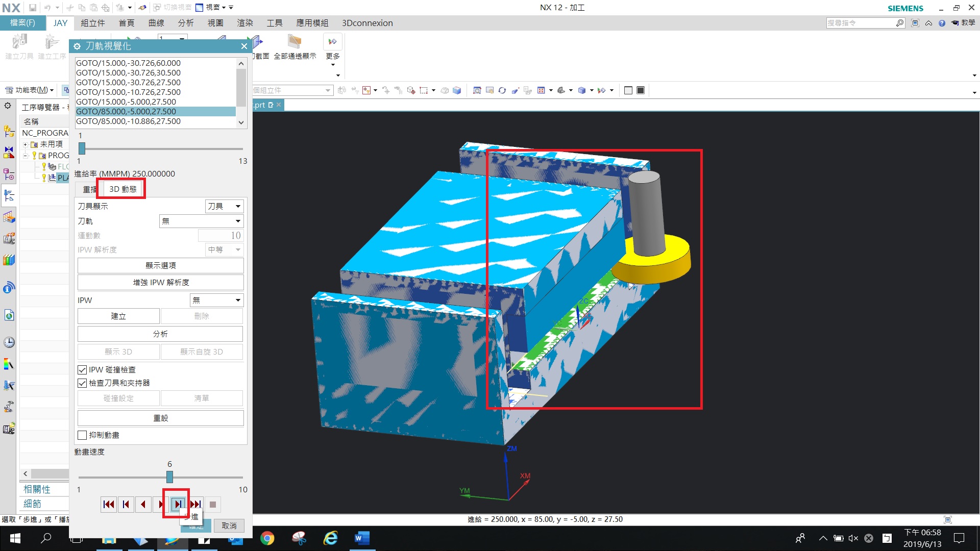Open the 刀軌 dropdown set to 無

[x=202, y=221]
